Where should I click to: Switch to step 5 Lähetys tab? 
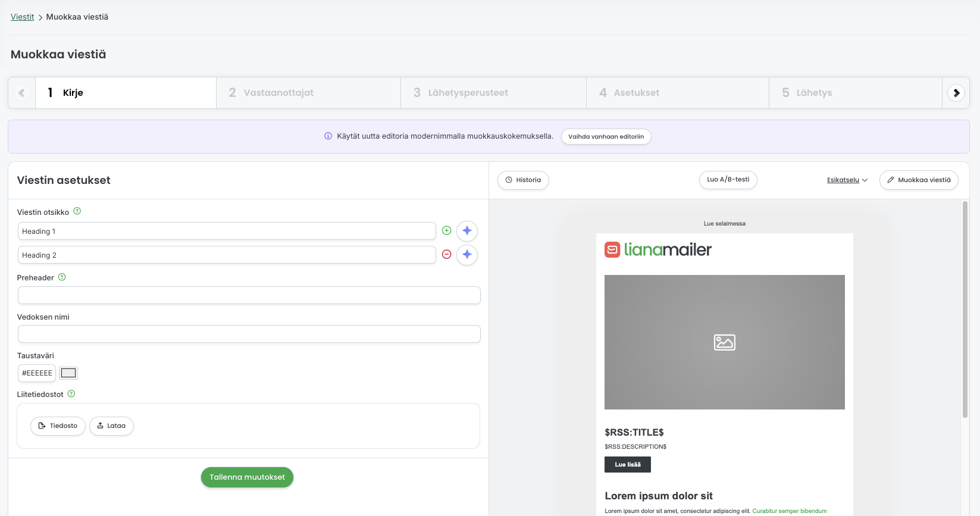855,93
